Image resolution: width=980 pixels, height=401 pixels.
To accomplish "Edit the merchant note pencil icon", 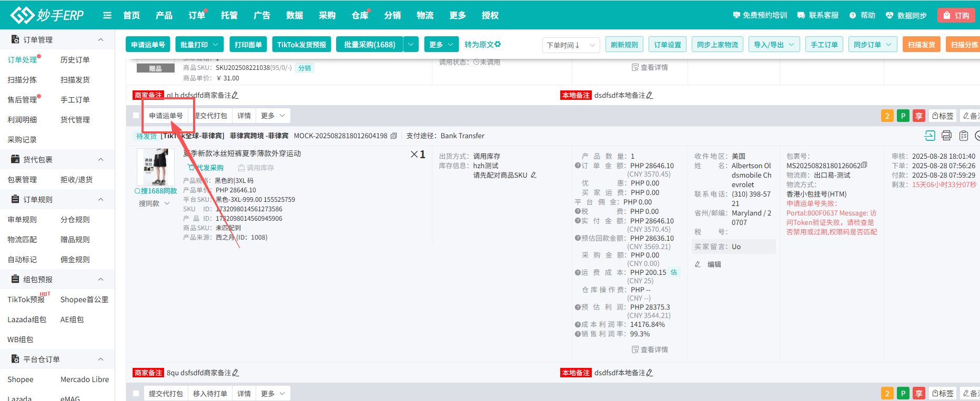I will 235,95.
